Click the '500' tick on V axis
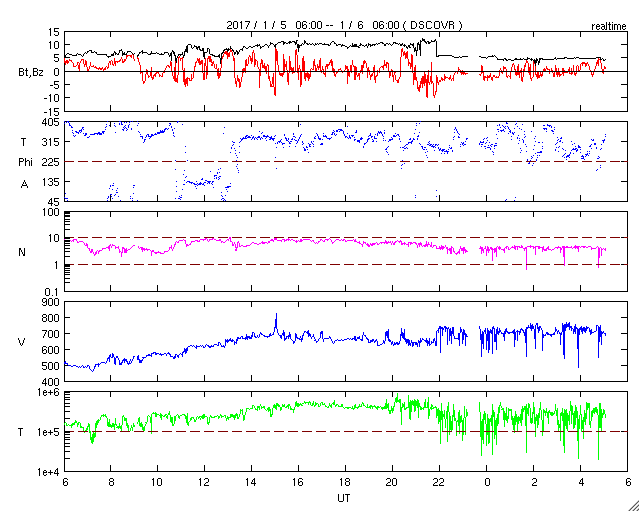Viewport: 640px width, 512px height. (x=51, y=366)
